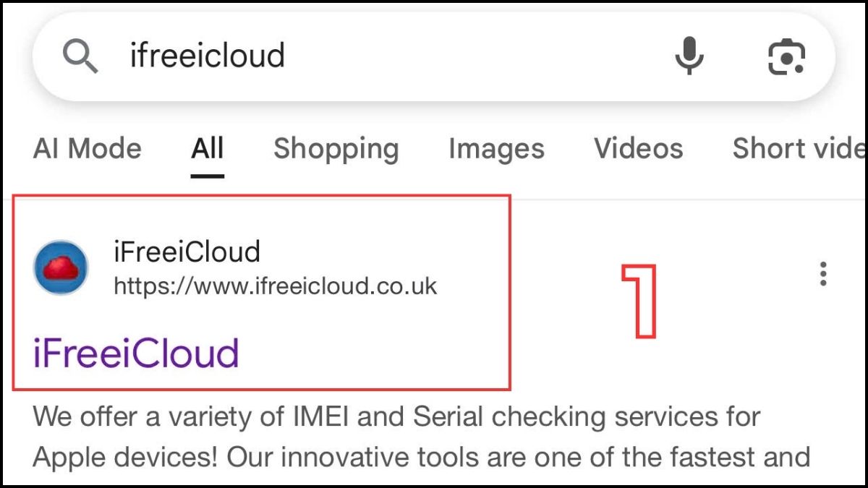Image resolution: width=868 pixels, height=488 pixels.
Task: Clear the ifreeicloud search query text
Action: click(206, 55)
